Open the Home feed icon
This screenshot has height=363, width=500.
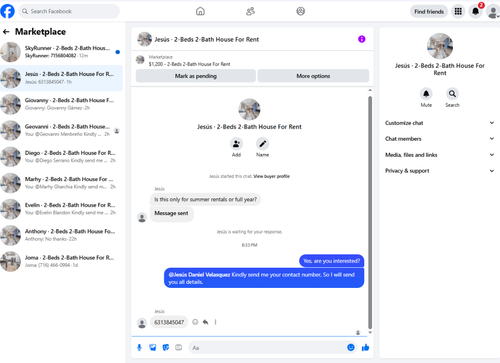tap(200, 11)
